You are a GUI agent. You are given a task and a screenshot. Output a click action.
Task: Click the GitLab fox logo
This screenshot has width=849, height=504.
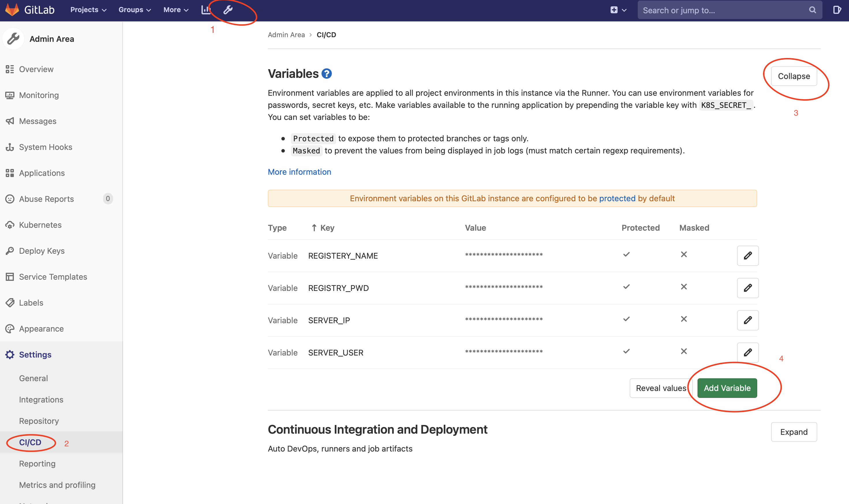(12, 10)
